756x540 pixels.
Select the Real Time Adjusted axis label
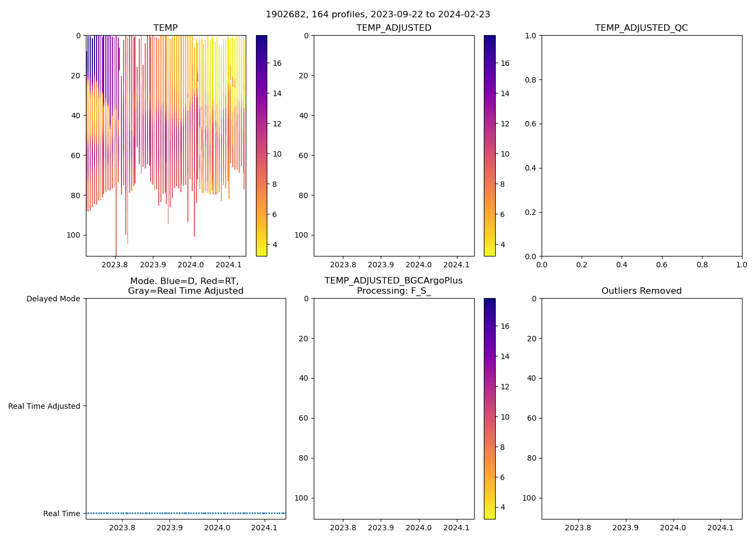pos(44,406)
